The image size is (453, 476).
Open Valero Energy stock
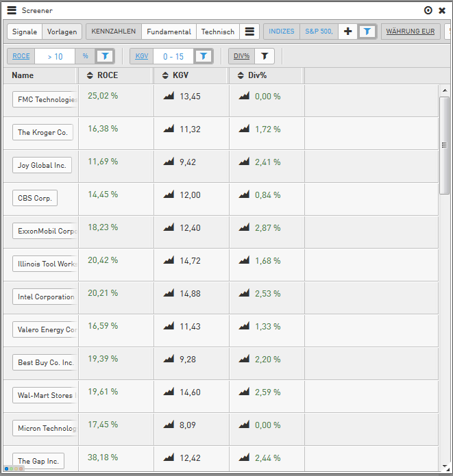45,329
